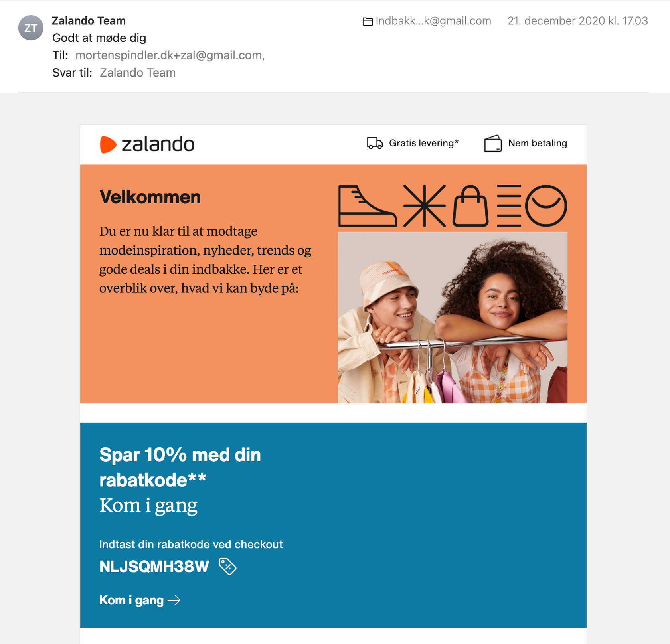
Task: Click the discount code NLJSQMH38W
Action: (x=154, y=567)
